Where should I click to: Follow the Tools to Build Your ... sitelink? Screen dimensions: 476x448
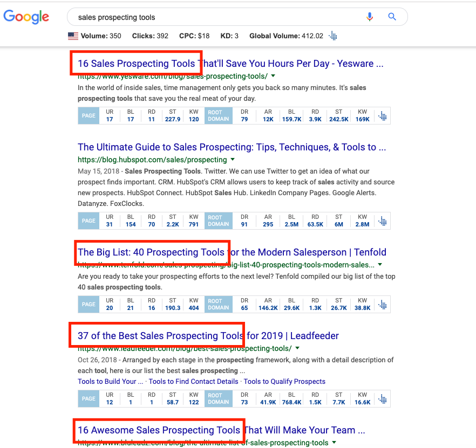click(110, 382)
